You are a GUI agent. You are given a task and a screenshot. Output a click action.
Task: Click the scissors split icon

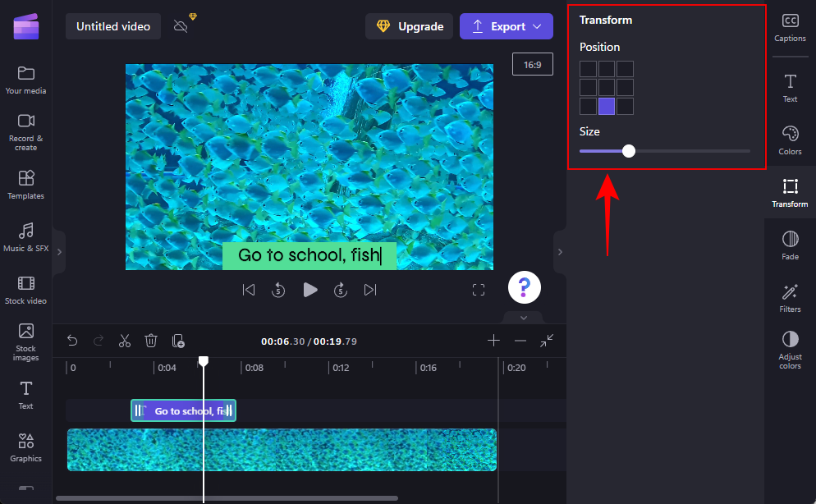pos(125,341)
